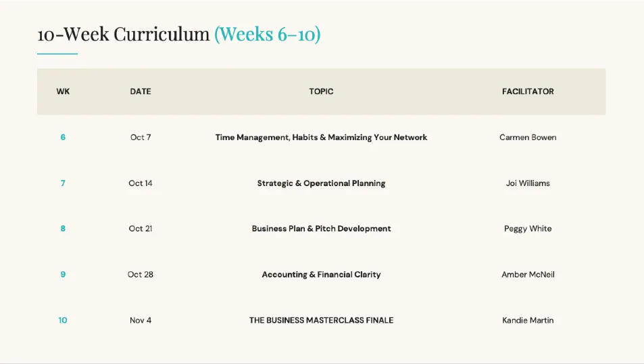Select Business Plan & Pitch Development topic
Screen dimensions: 644x364
point(321,229)
